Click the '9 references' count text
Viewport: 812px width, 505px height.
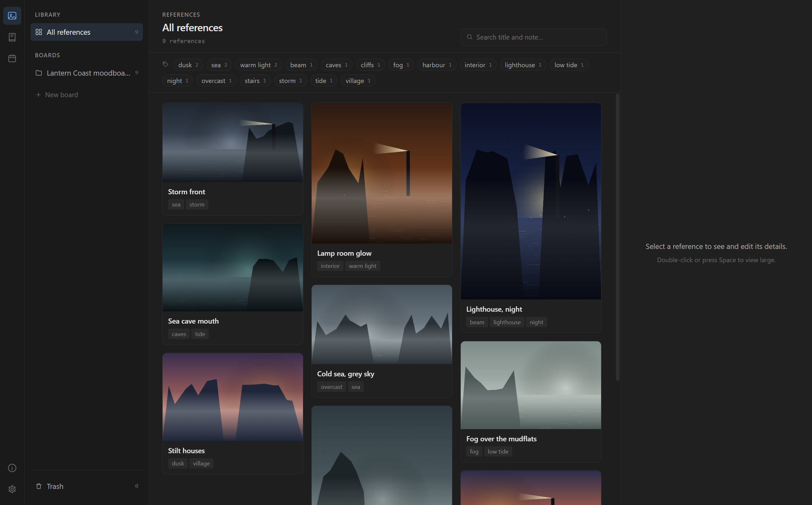tap(184, 41)
